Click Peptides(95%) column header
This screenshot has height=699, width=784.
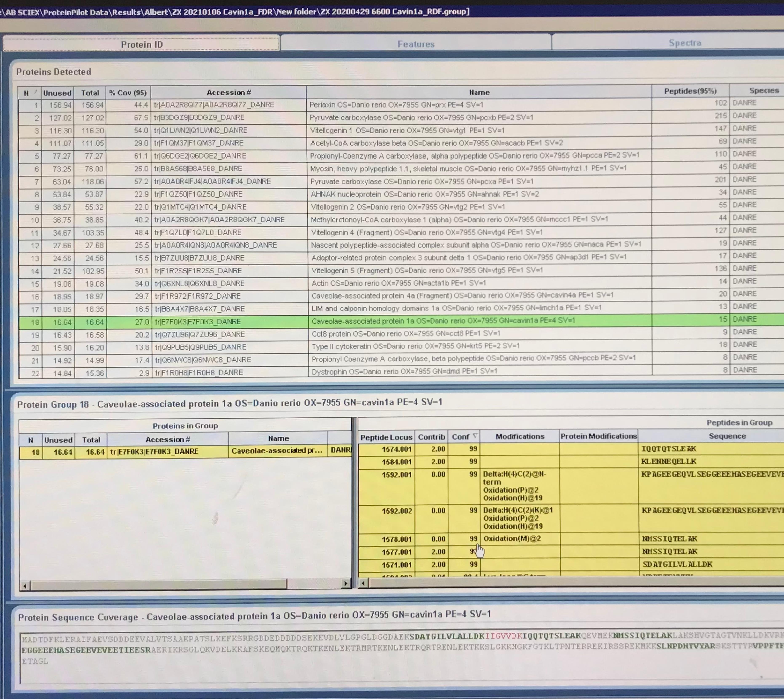[690, 91]
